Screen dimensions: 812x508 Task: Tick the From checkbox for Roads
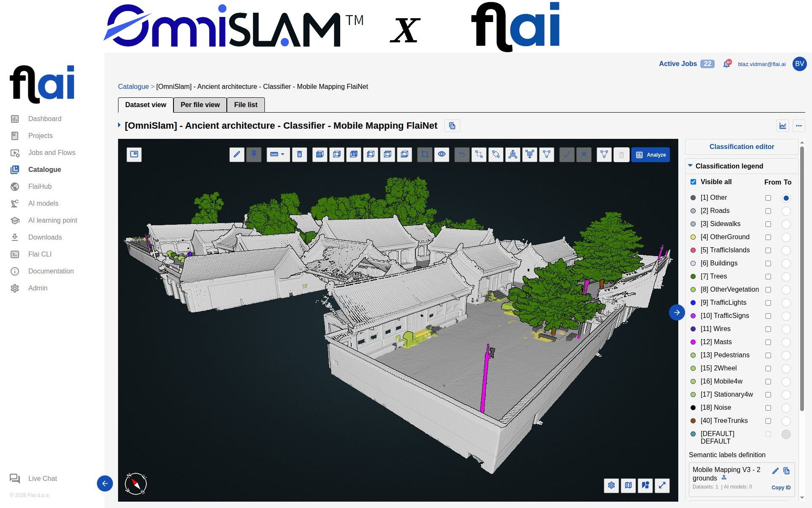[768, 211]
